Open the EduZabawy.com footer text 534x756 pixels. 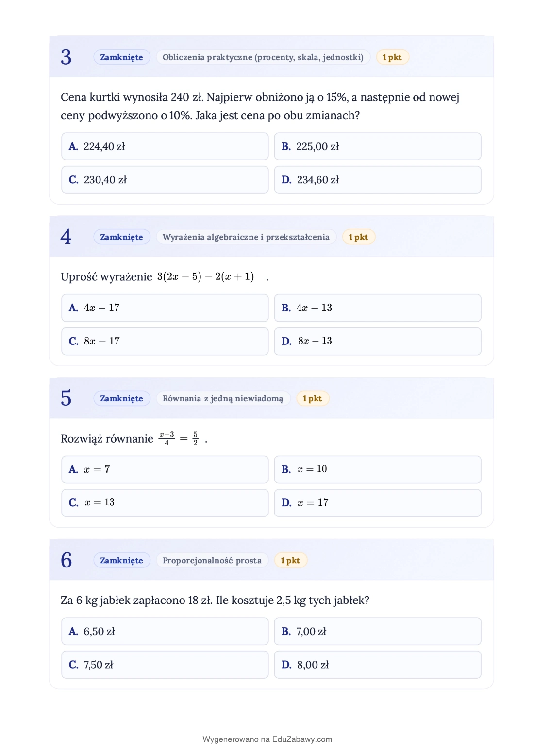(x=267, y=739)
